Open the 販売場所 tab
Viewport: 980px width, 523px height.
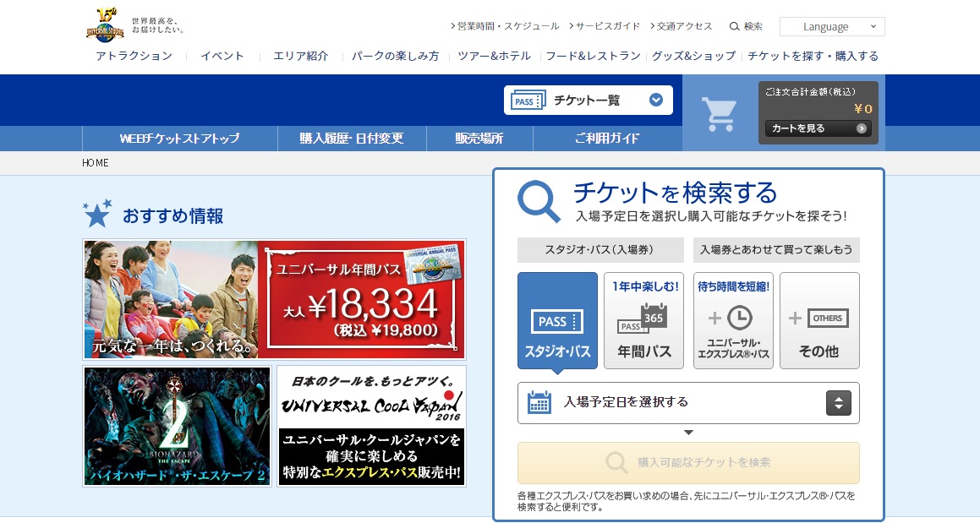coord(479,138)
